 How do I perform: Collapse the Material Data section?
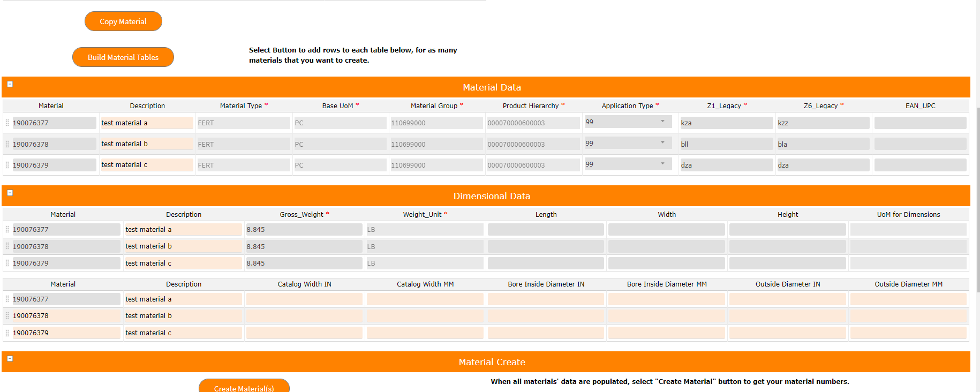point(10,84)
